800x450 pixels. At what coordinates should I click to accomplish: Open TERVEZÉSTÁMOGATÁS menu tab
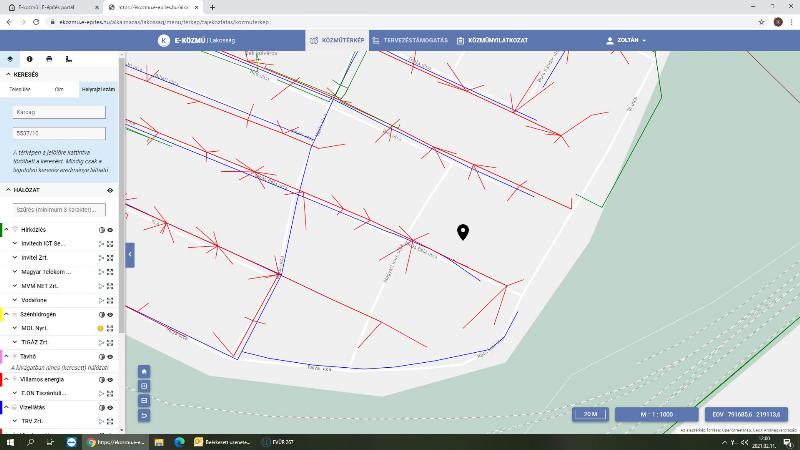pos(410,40)
